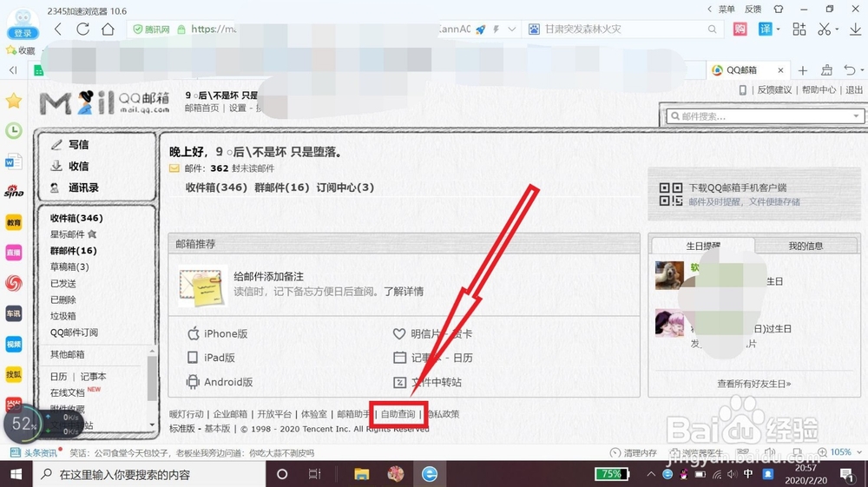Open 收件箱(346) in folder list
868x487 pixels.
click(x=76, y=218)
